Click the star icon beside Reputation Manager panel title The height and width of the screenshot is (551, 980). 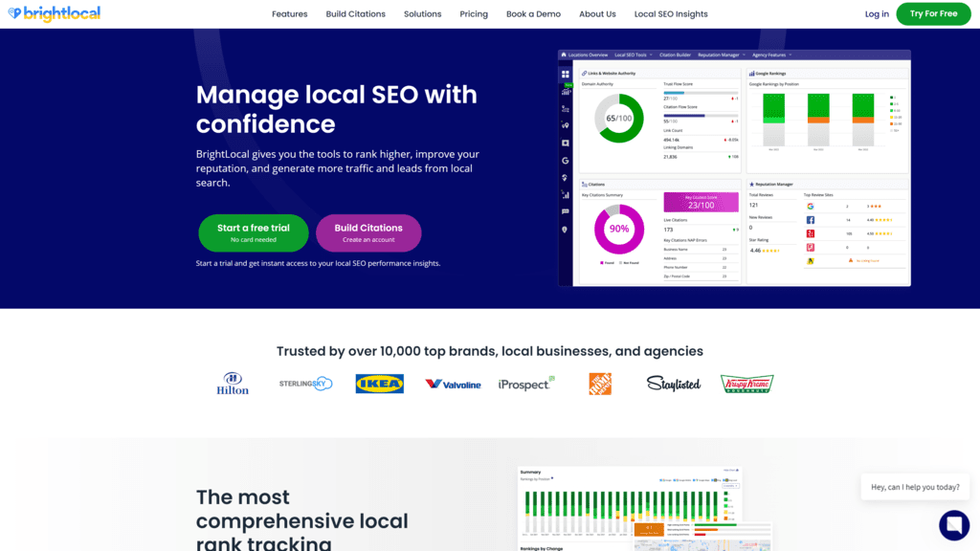pos(751,185)
